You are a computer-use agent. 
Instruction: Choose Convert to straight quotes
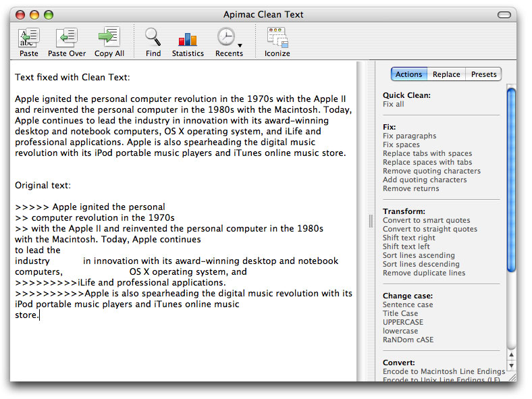click(430, 230)
